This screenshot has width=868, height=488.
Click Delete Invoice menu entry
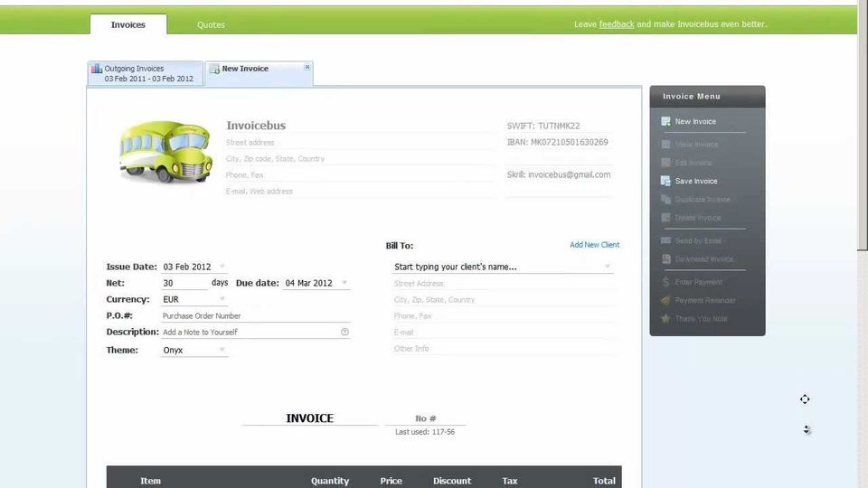698,218
